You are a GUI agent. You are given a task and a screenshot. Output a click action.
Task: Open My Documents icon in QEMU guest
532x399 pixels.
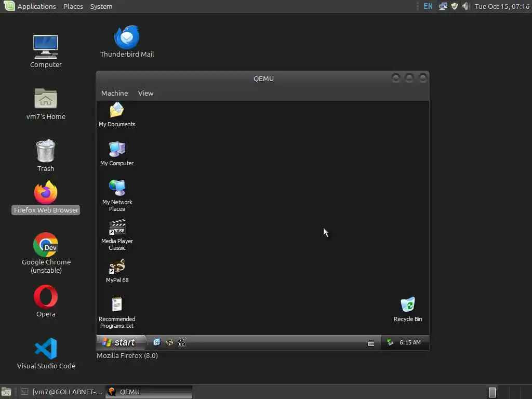[x=117, y=114]
